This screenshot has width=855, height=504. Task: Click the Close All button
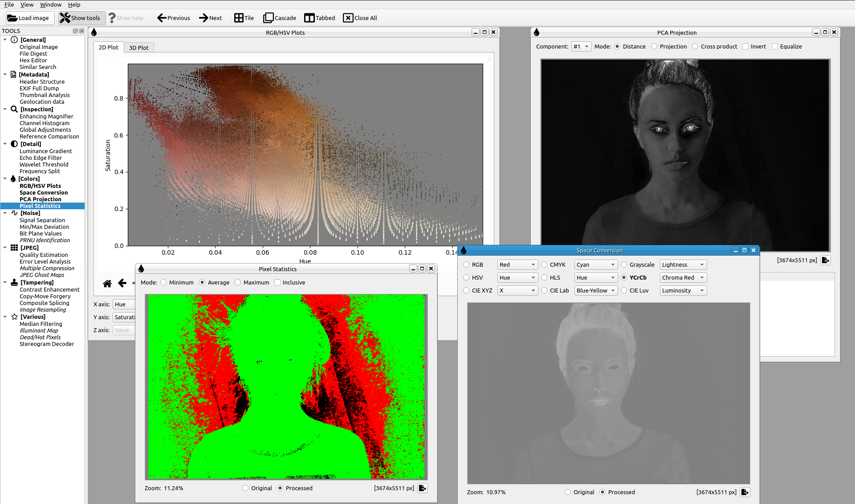coord(360,18)
